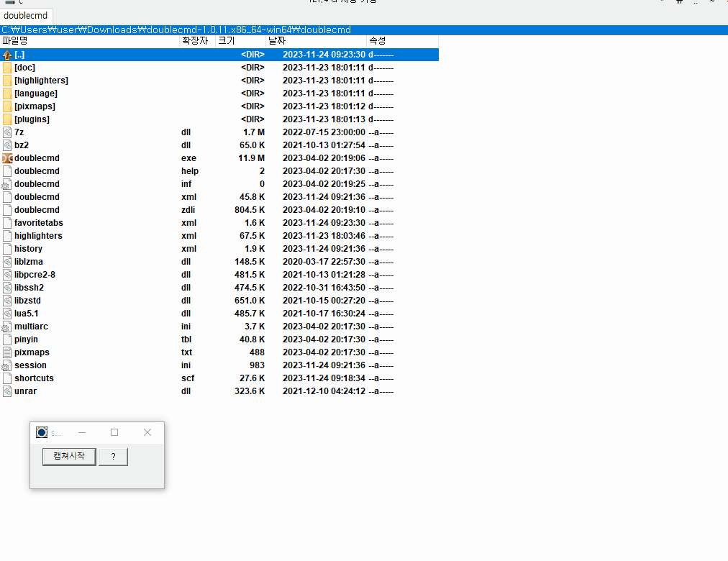Click the lua5.1 dll file icon
This screenshot has width=728, height=561.
click(x=7, y=314)
